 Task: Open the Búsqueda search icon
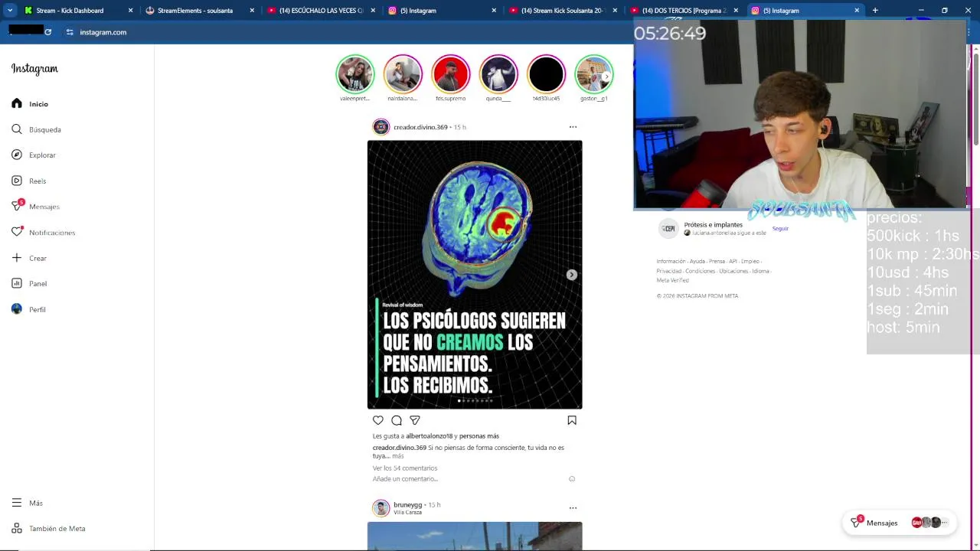pyautogui.click(x=17, y=129)
